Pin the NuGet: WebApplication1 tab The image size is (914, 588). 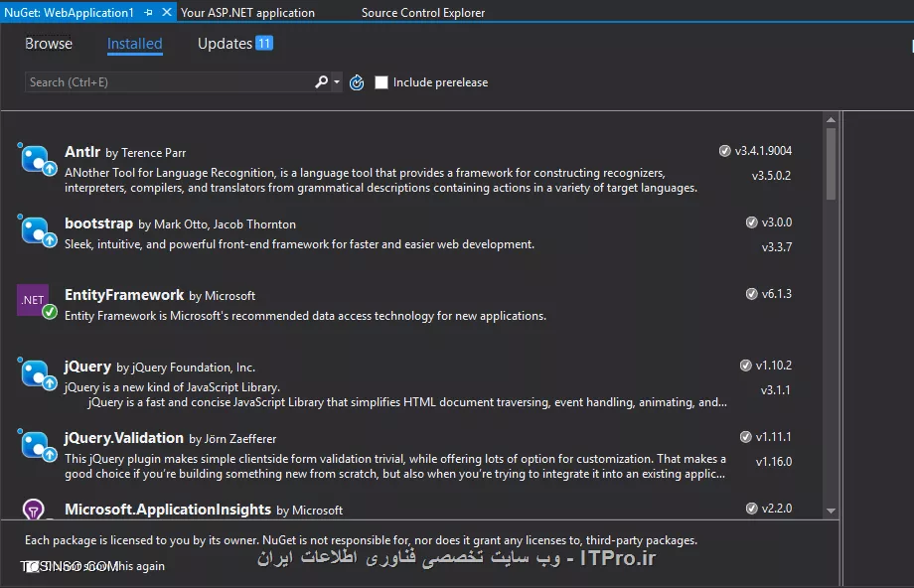coord(149,12)
